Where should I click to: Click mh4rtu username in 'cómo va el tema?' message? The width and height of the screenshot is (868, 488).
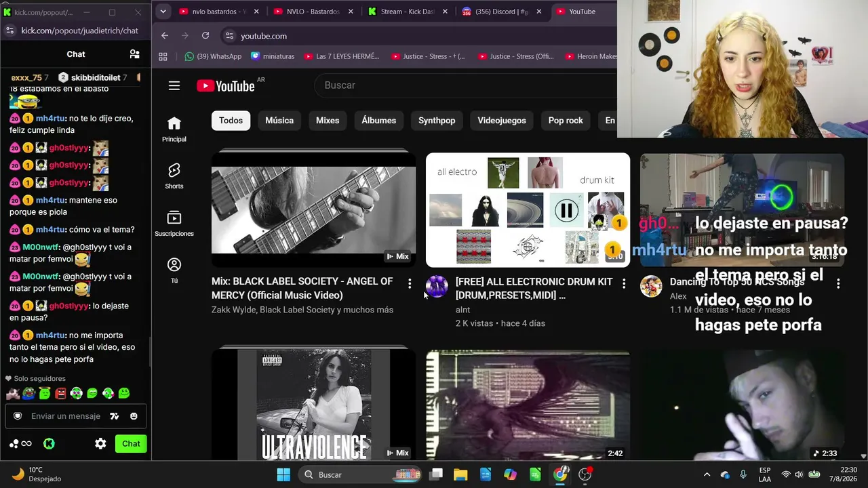(50, 230)
